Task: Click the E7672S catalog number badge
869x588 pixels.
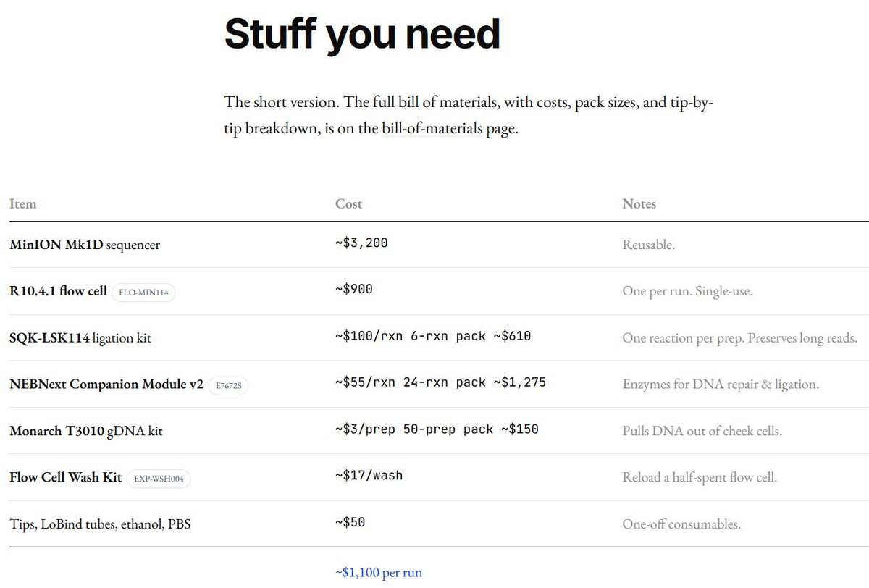Action: click(x=229, y=385)
